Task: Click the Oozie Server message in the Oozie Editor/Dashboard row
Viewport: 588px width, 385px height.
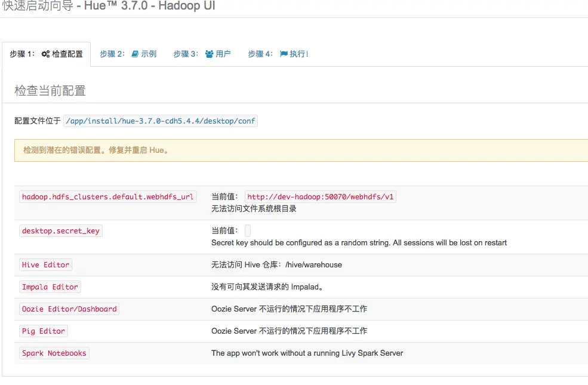Action: tap(289, 309)
